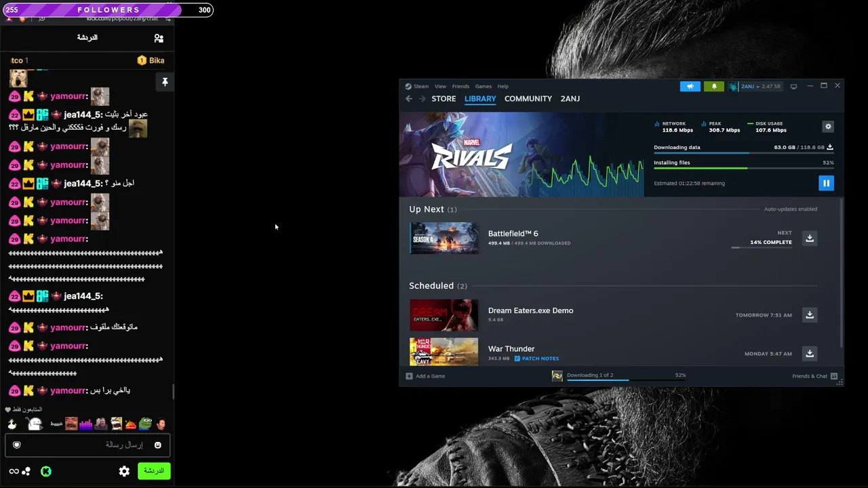
Task: Click the TOMORROW 7:51 AM schedule text
Action: (x=764, y=315)
